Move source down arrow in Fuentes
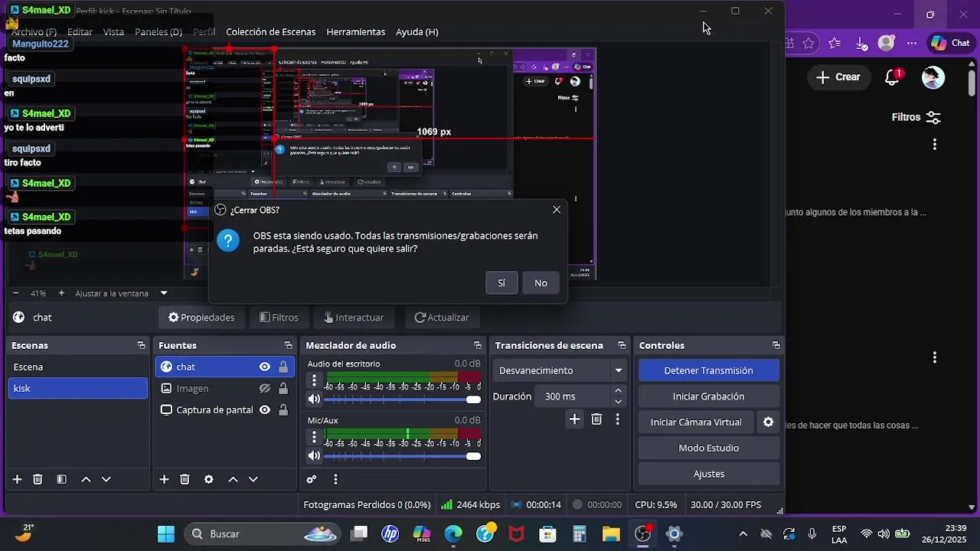The width and height of the screenshot is (980, 551). point(253,480)
